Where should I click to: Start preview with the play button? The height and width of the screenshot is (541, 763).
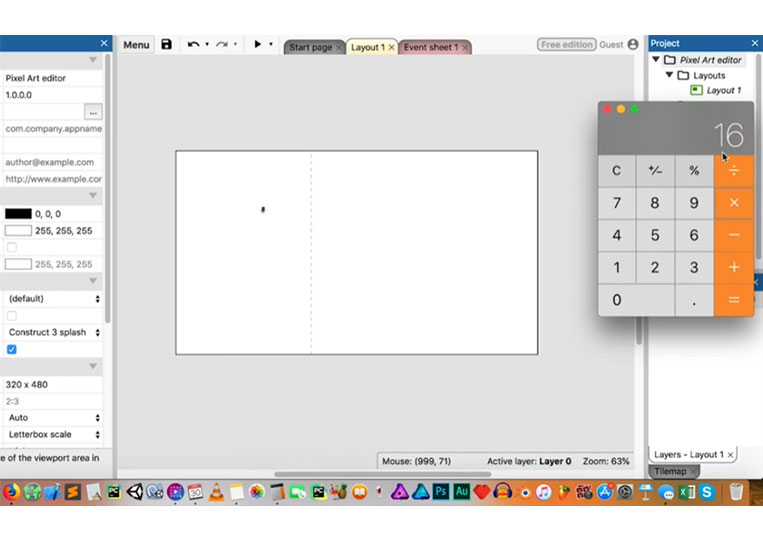[257, 44]
